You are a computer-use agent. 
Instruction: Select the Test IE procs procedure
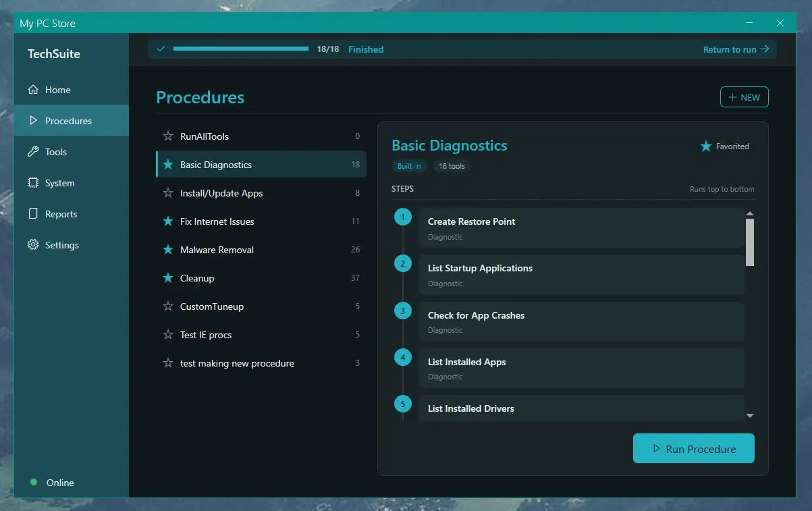pyautogui.click(x=261, y=335)
